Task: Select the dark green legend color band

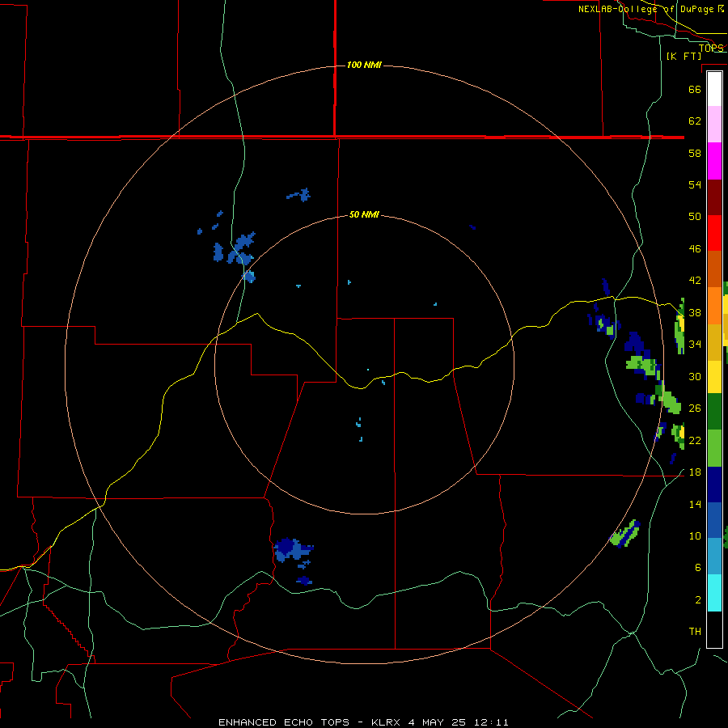Action: (714, 412)
